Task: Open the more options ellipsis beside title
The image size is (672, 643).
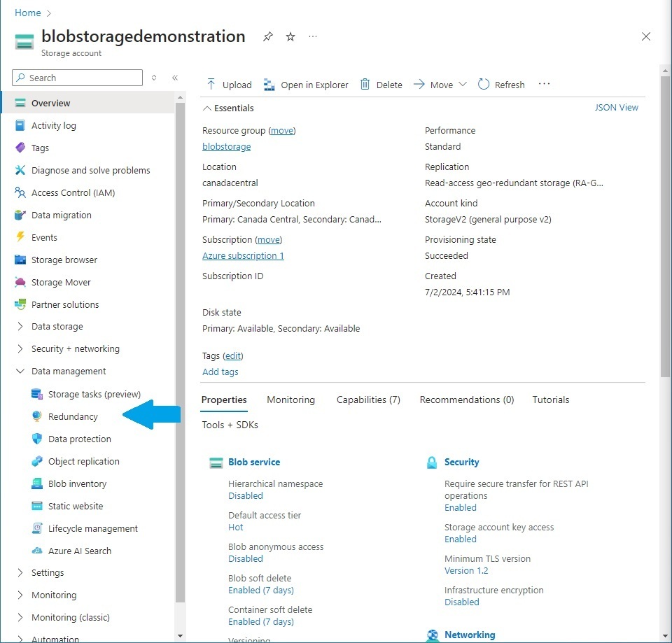Action: point(313,37)
